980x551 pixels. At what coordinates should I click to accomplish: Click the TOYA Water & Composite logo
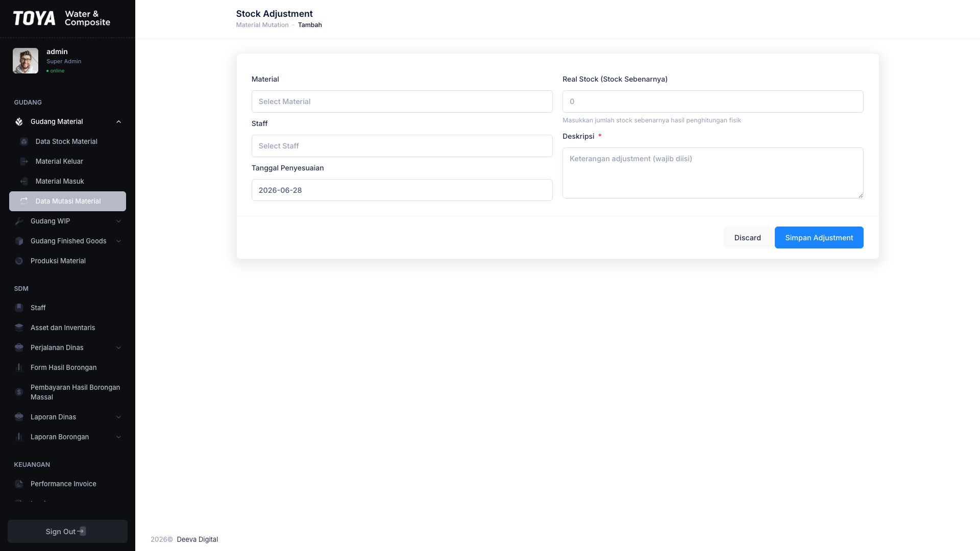point(62,18)
